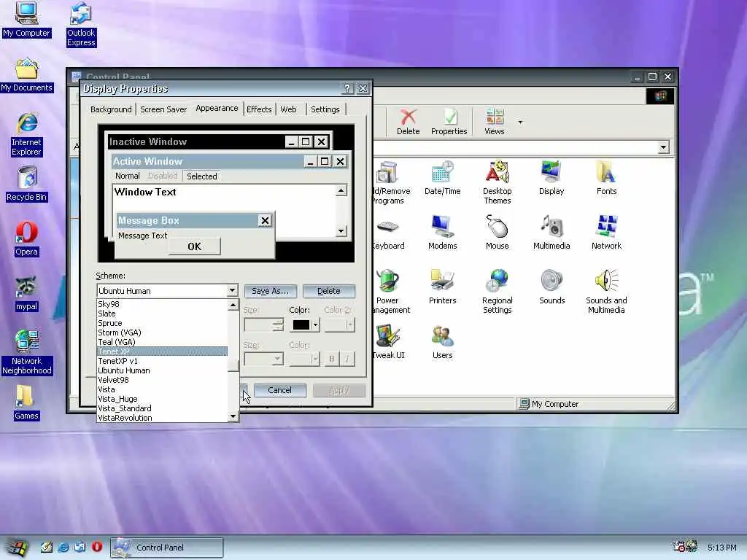
Task: Select Vista_Huge scheme
Action: coord(162,399)
